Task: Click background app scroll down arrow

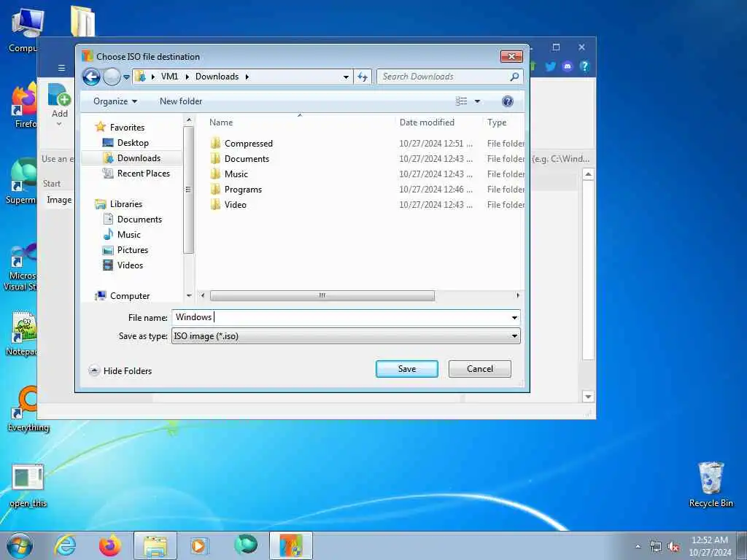Action: coord(588,396)
